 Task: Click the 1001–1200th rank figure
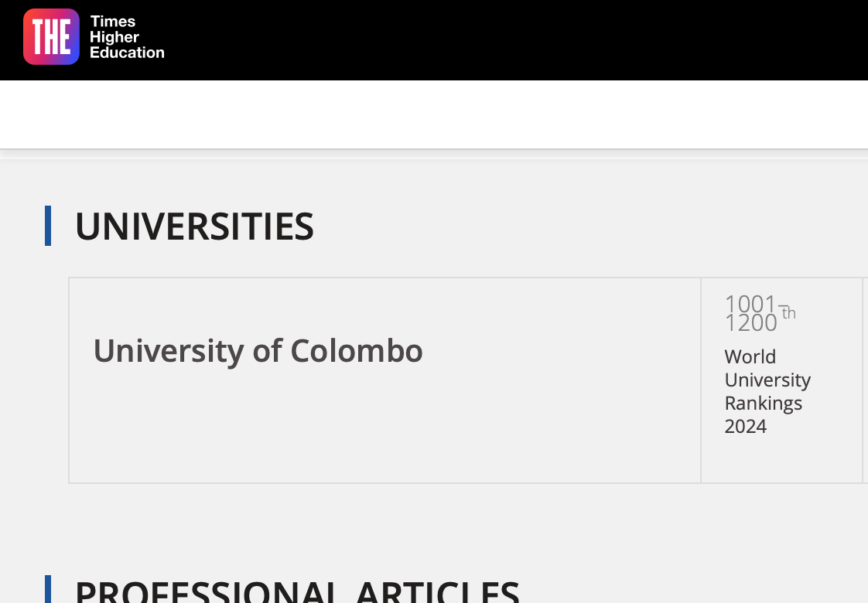(x=760, y=314)
